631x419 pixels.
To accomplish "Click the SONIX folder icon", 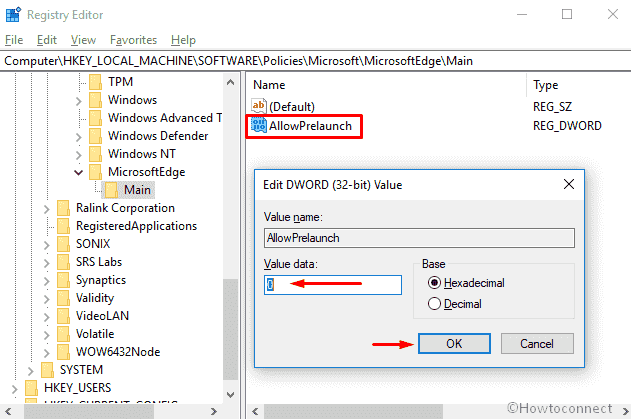I will pos(63,244).
